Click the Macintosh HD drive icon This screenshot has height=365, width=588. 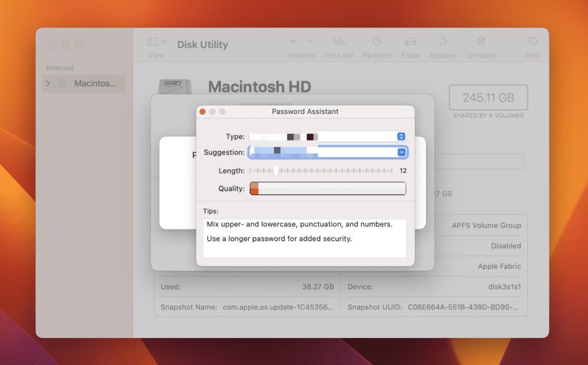(x=175, y=87)
